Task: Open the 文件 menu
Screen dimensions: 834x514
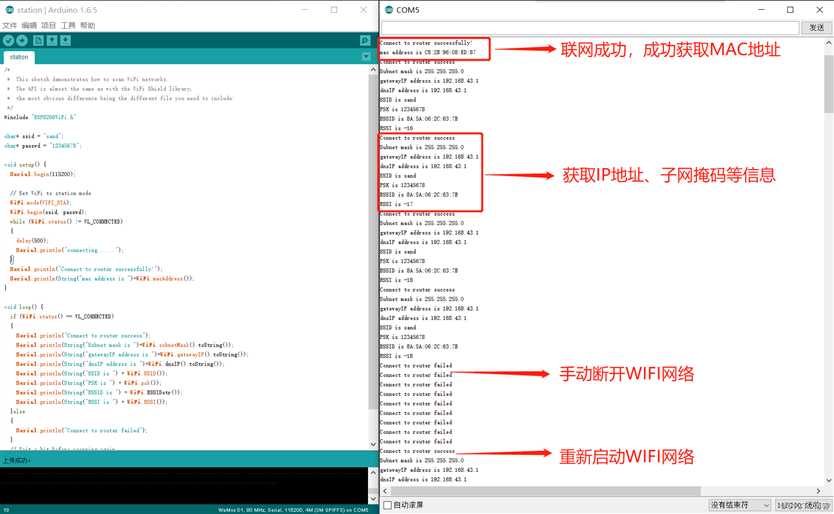Action: coord(10,26)
